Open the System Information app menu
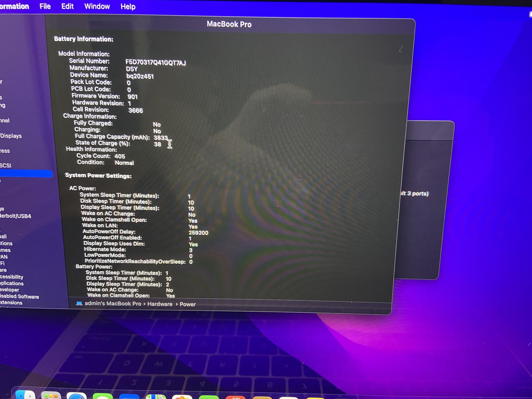Screen dimensions: 532x399 [x=14, y=6]
